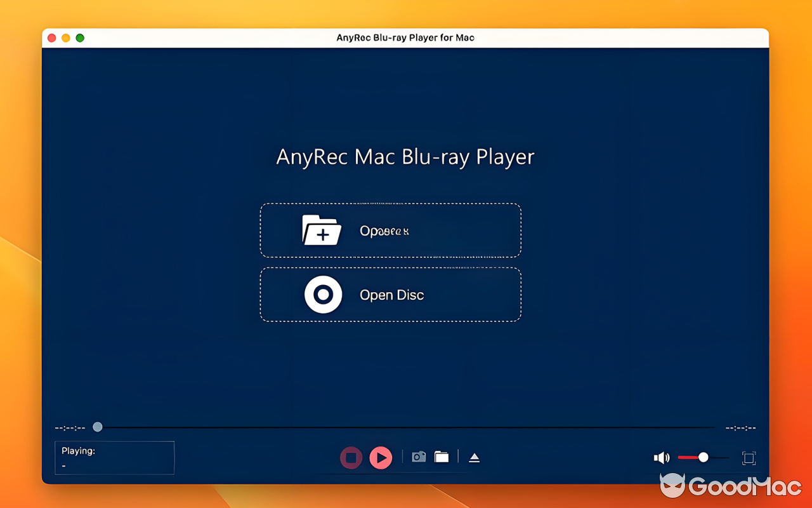
Task: Open the playlist folder icon
Action: click(x=442, y=456)
